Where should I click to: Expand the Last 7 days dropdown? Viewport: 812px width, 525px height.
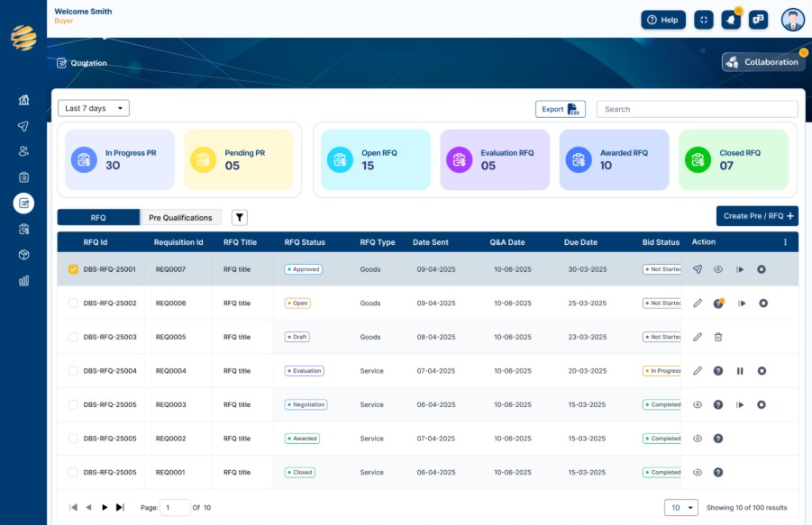click(93, 108)
